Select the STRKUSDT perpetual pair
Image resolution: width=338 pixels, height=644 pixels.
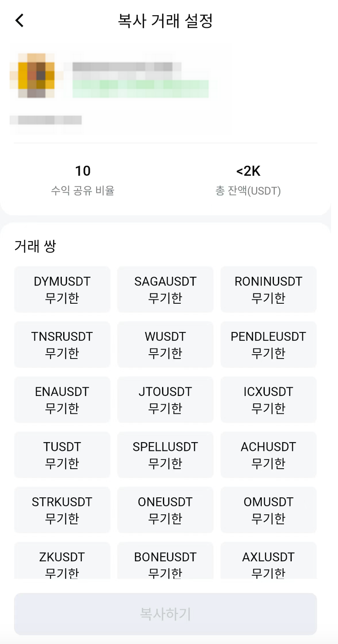tap(62, 510)
